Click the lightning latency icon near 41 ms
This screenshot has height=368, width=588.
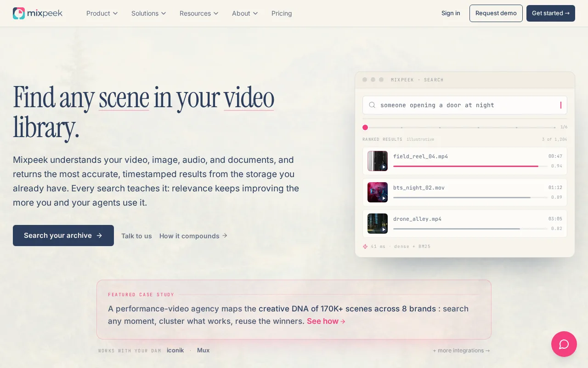(x=365, y=247)
